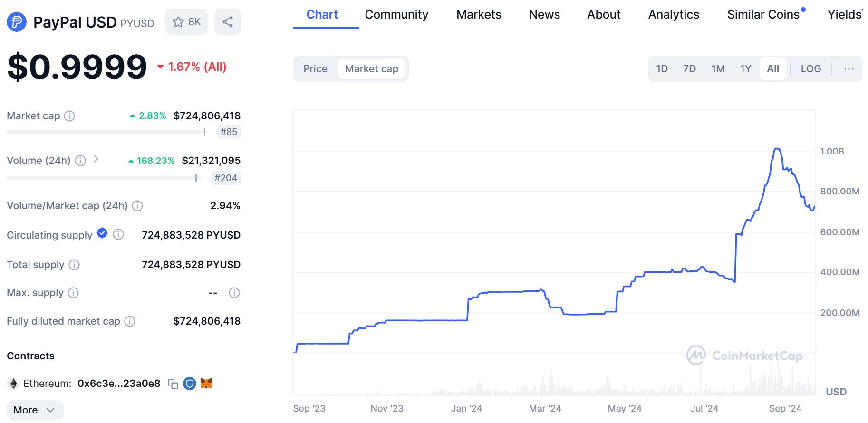
Task: Set chart range to 7D
Action: click(689, 69)
